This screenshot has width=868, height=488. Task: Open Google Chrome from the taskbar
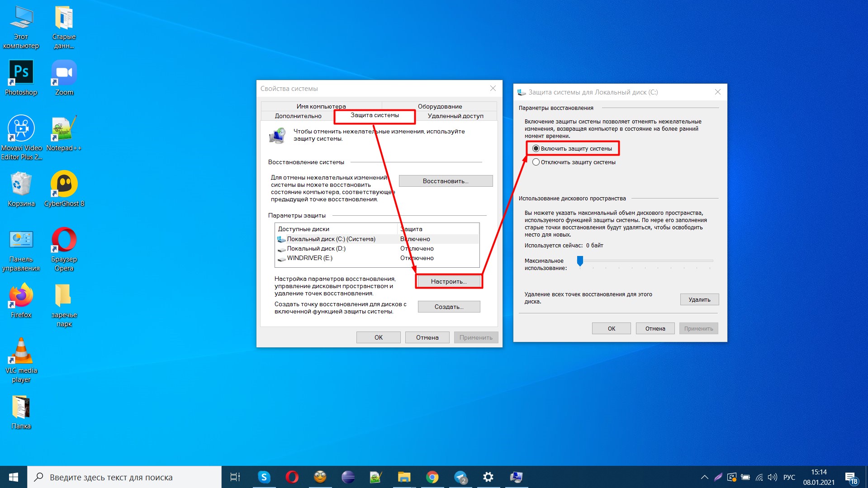tap(432, 477)
